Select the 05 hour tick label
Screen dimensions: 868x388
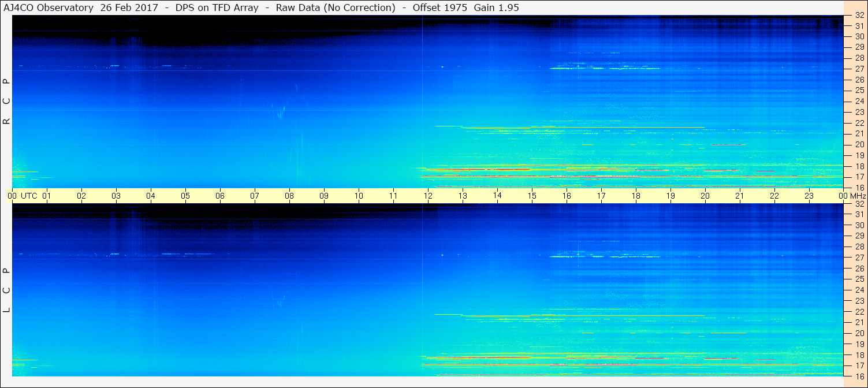185,196
